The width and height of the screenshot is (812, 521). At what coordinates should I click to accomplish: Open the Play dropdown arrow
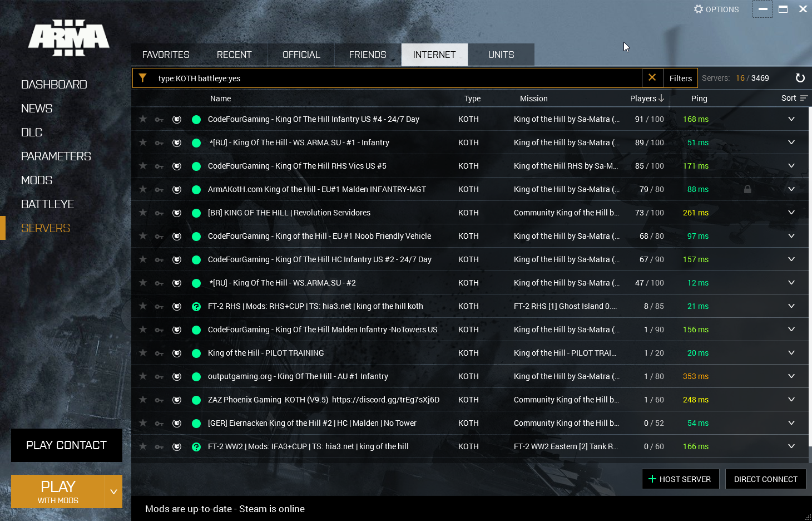pyautogui.click(x=113, y=491)
